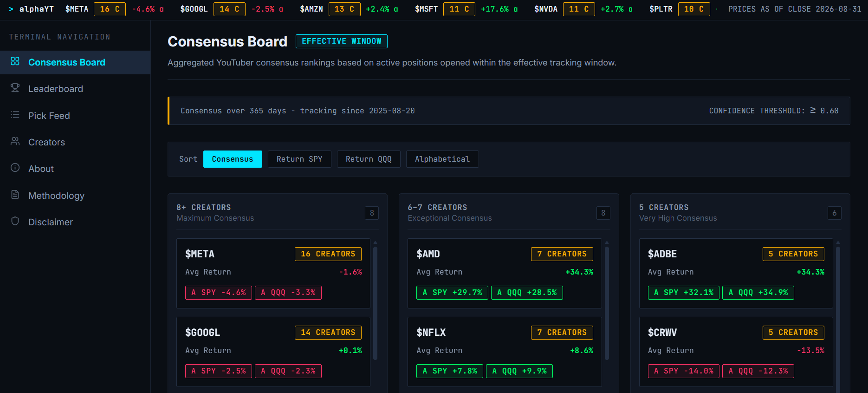Choose Alphabetical sort order
Image resolution: width=868 pixels, height=393 pixels.
click(442, 159)
